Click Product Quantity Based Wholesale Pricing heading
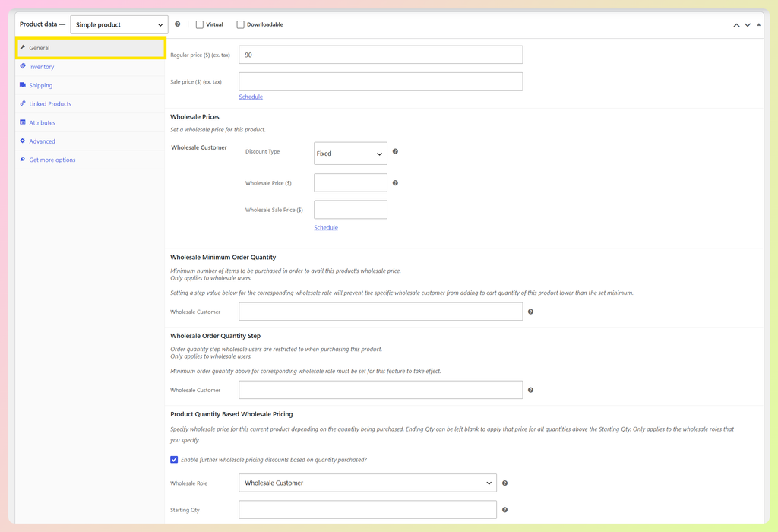This screenshot has height=532, width=778. (x=231, y=414)
